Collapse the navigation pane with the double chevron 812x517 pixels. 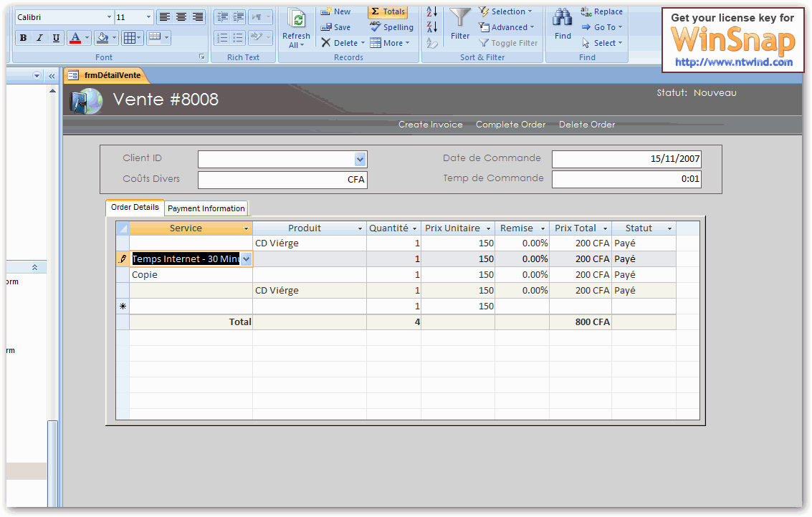[52, 76]
